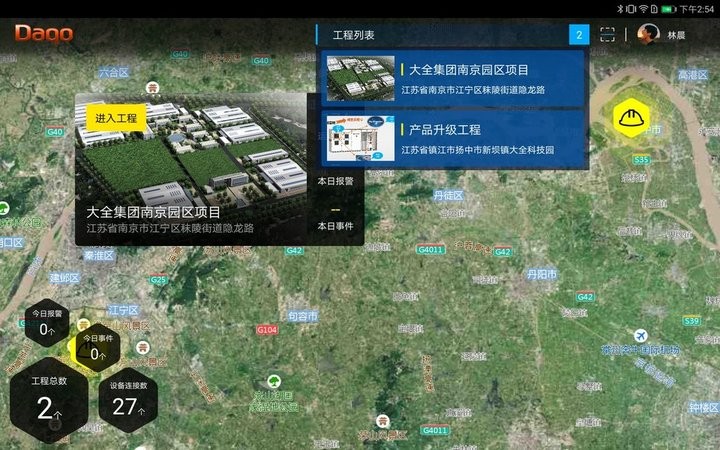Click the 丹徒区 map label

coord(448,196)
